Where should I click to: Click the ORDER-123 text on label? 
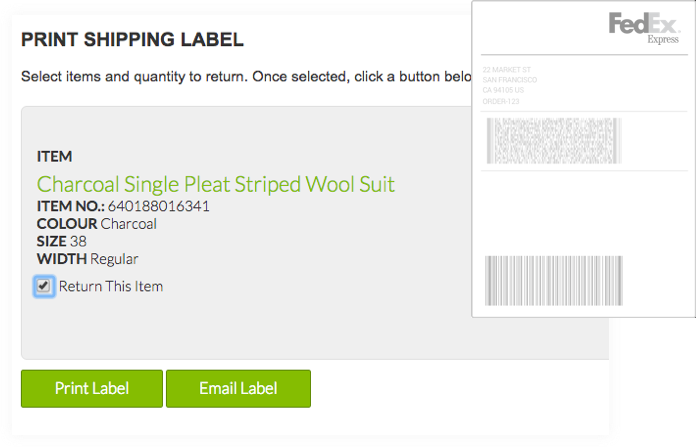501,101
